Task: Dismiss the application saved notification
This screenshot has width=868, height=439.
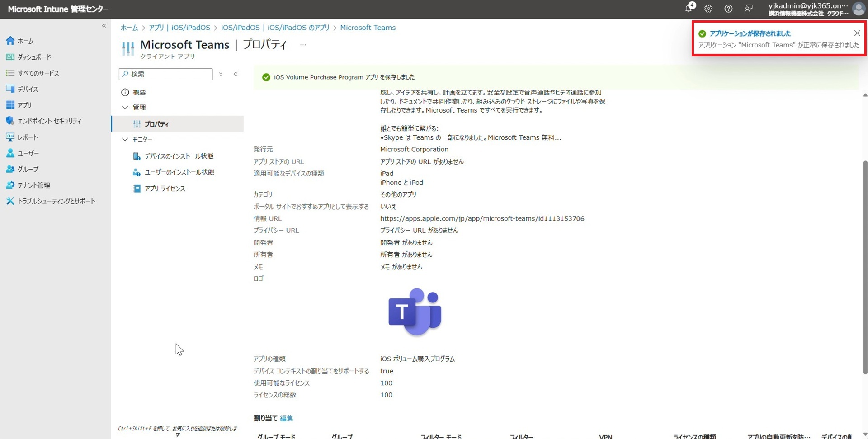Action: coord(857,33)
